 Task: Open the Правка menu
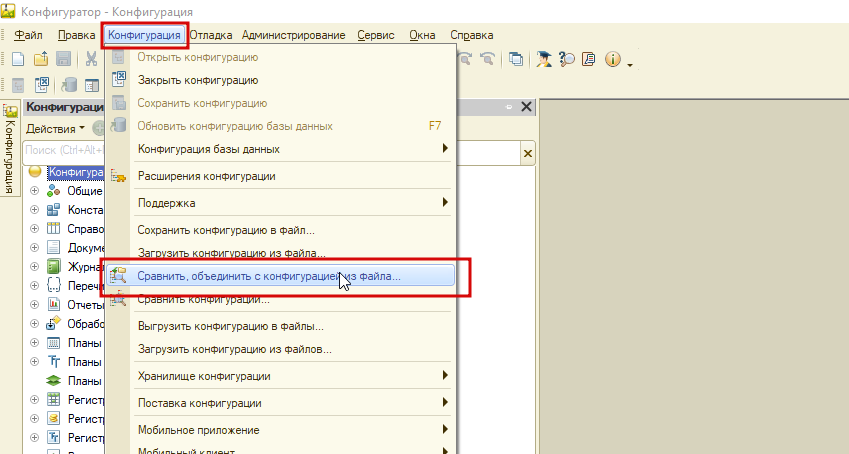(76, 35)
